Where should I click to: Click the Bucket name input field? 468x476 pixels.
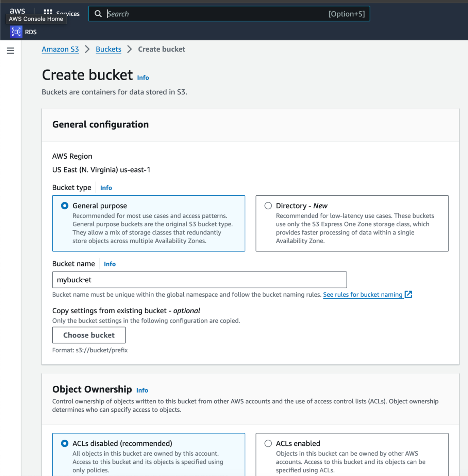point(199,280)
